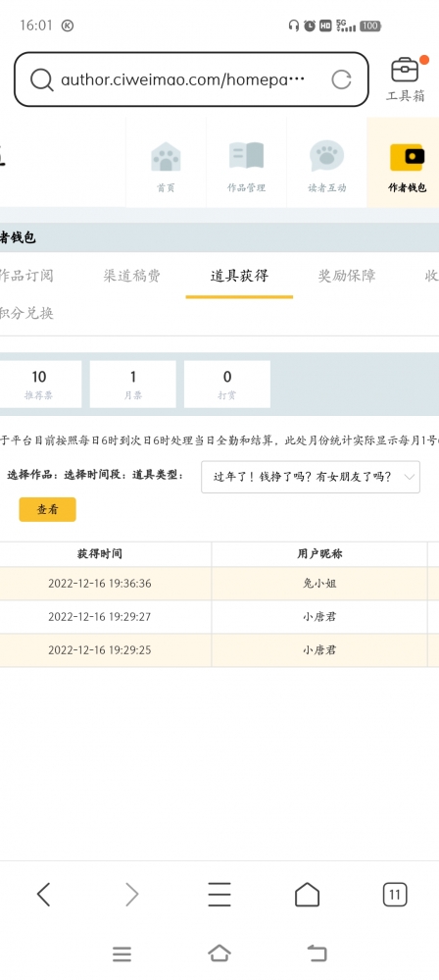439x980 pixels.
Task: Click the 获得时间 column header
Action: click(100, 553)
